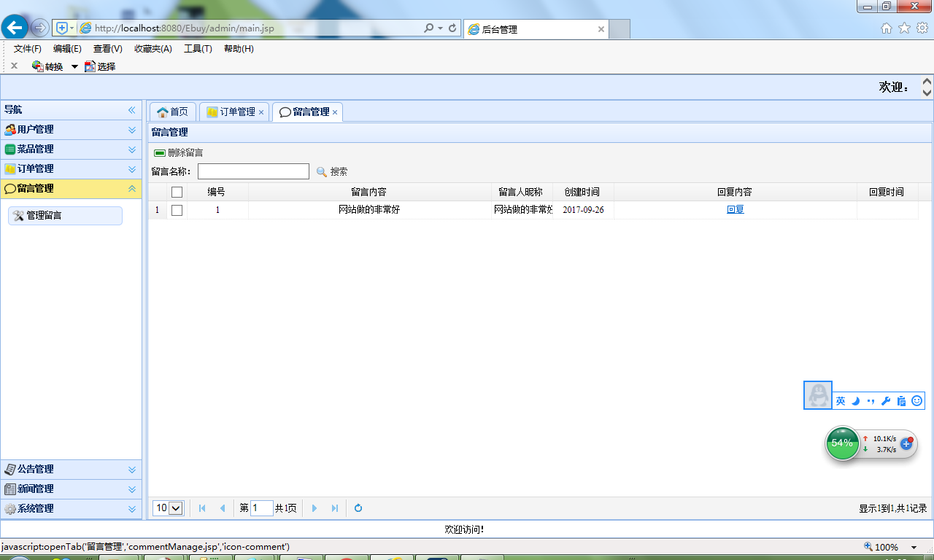934x560 pixels.
Task: Close the 订单管理 tab
Action: click(x=261, y=112)
